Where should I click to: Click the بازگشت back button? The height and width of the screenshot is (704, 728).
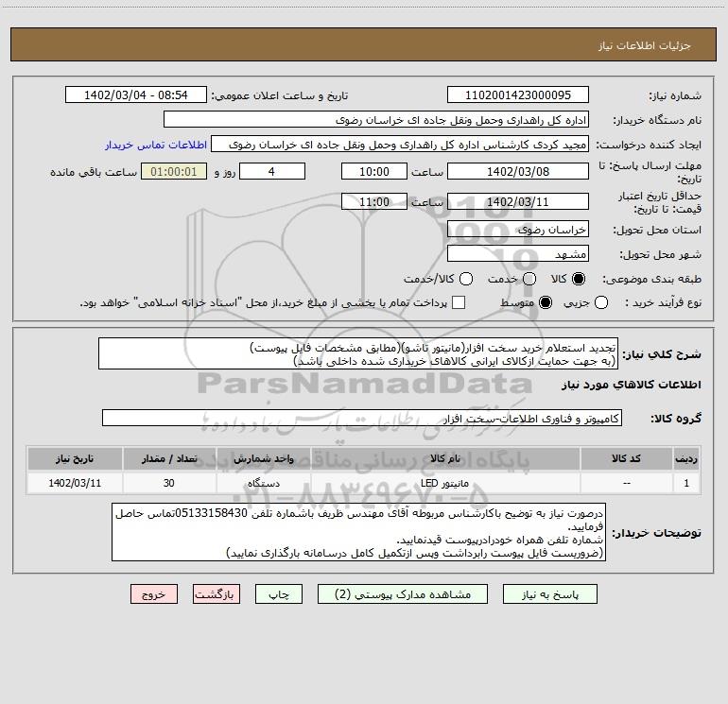(216, 594)
